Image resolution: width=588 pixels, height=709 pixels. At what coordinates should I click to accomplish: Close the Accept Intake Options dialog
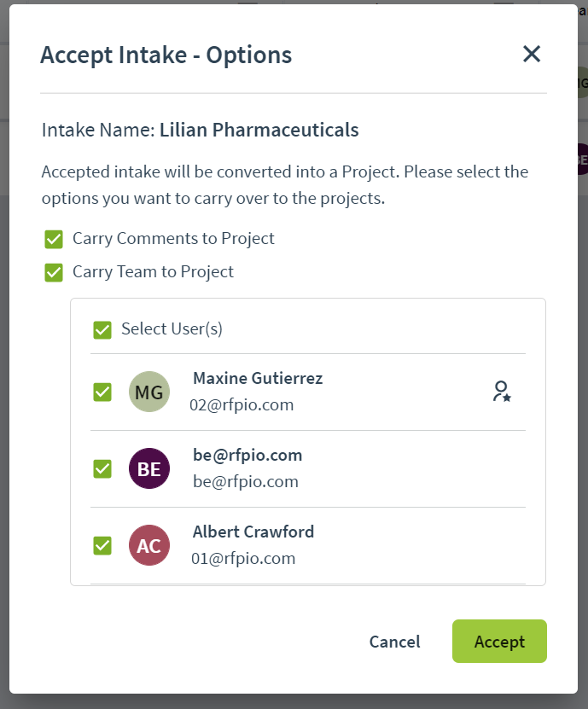point(532,54)
